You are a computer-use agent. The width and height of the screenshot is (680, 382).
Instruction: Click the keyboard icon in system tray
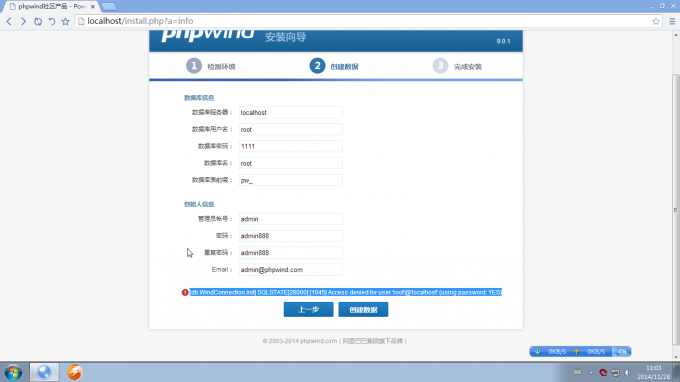point(577,372)
